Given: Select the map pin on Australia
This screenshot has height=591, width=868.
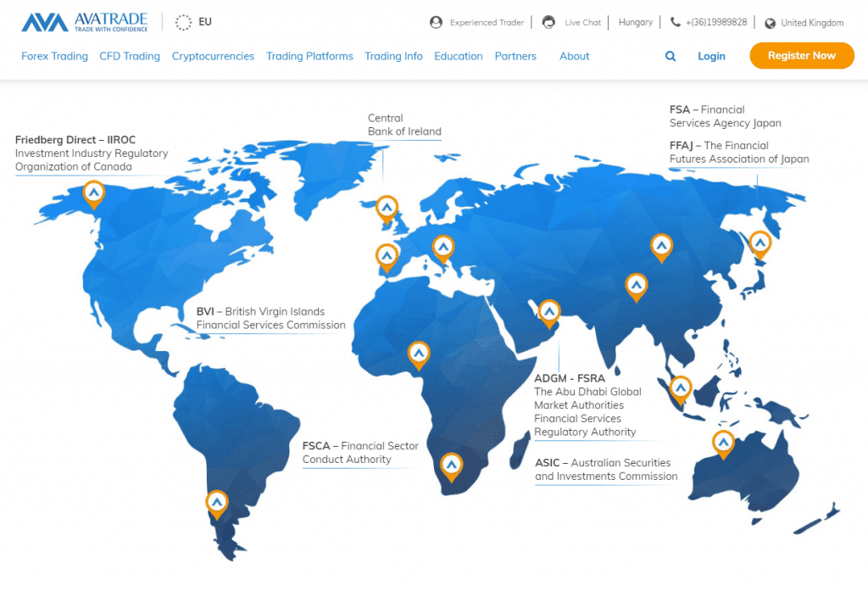Looking at the screenshot, I should pos(723,443).
